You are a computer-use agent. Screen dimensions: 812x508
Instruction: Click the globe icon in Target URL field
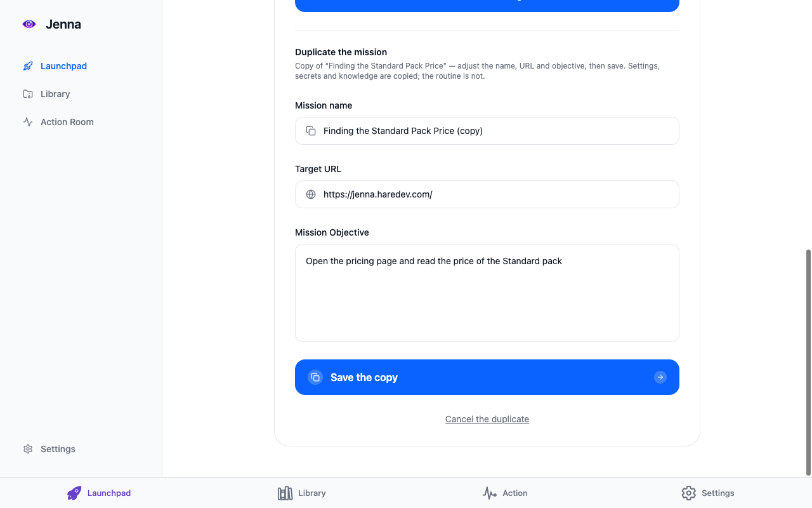311,194
